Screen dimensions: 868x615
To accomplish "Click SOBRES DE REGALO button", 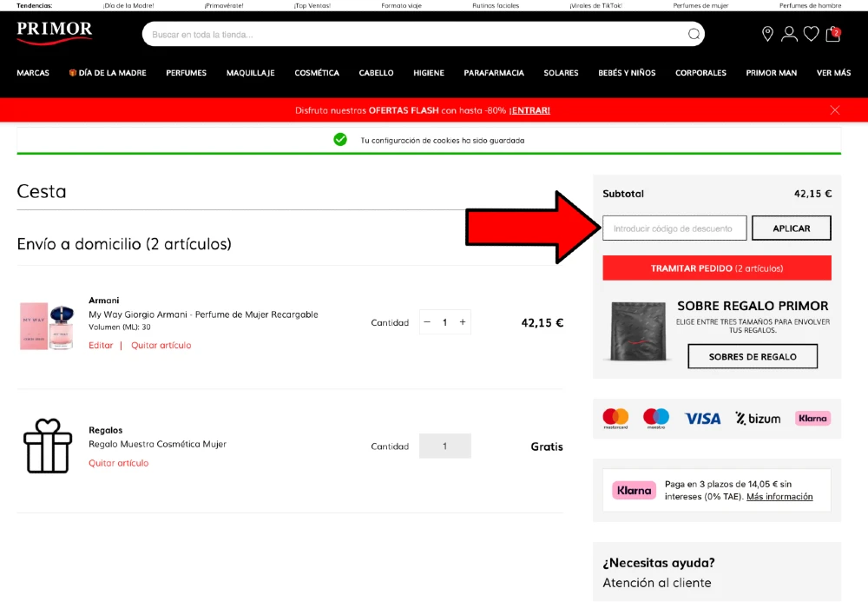I will pos(753,357).
